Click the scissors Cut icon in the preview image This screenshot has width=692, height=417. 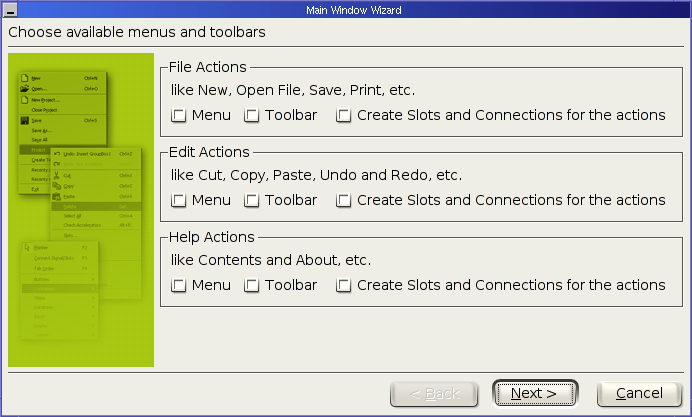click(56, 175)
